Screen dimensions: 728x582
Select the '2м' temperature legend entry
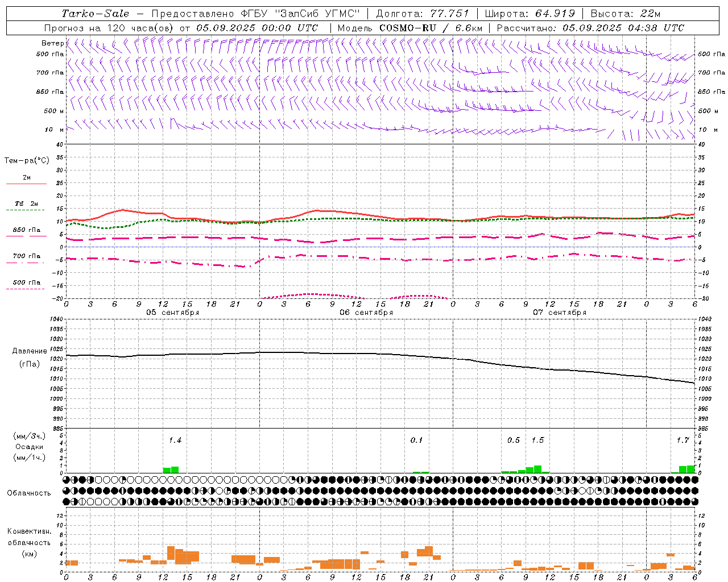pos(27,178)
